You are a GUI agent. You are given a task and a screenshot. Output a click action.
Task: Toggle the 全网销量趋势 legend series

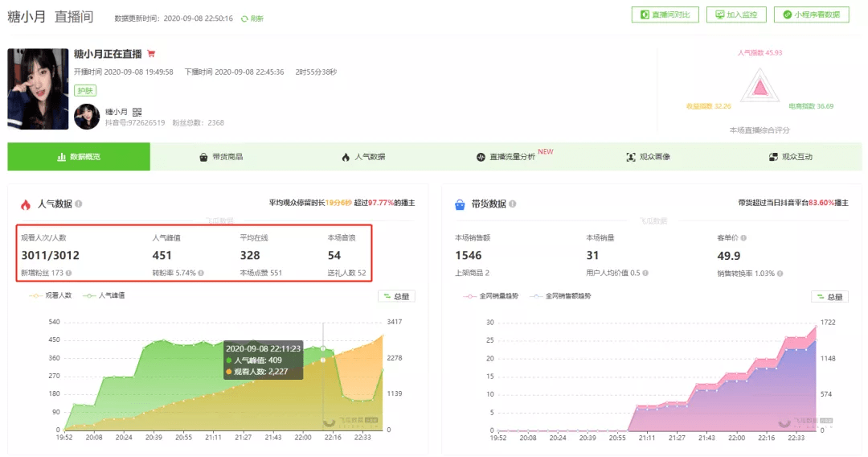[490, 296]
